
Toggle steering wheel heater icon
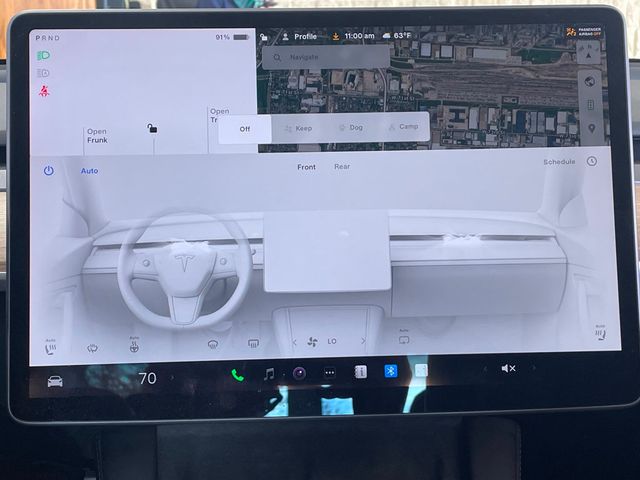134,345
